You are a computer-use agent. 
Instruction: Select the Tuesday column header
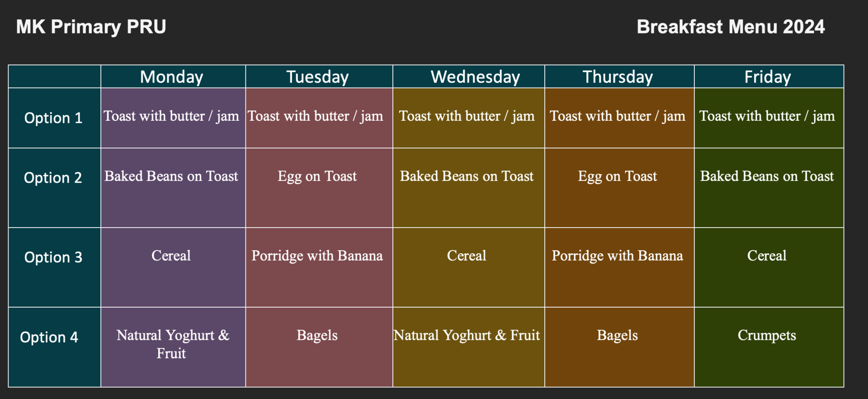point(319,76)
